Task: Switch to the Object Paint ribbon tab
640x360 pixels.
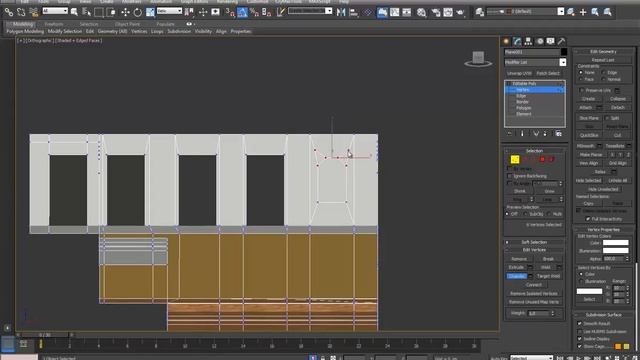Action: click(x=127, y=24)
